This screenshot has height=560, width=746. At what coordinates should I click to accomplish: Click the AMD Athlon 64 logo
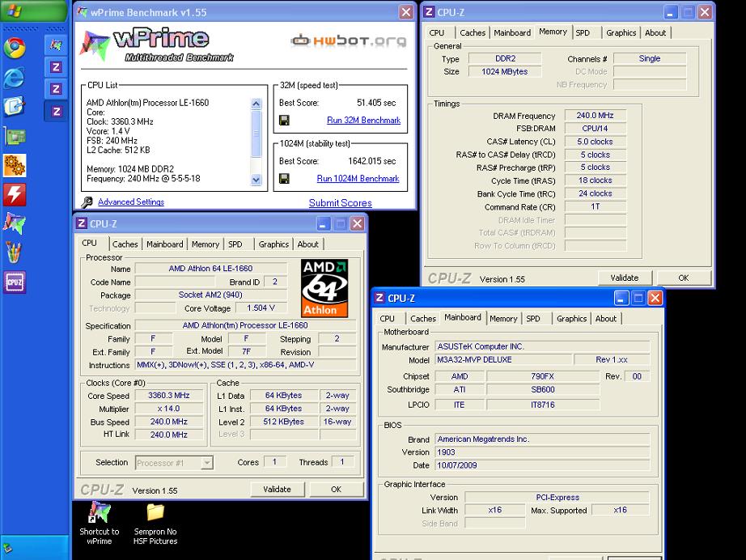click(x=324, y=288)
